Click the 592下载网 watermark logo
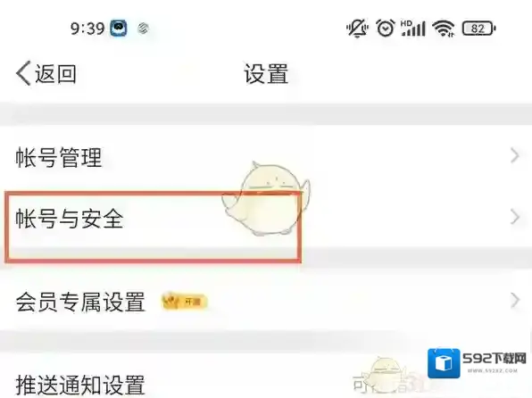The width and height of the screenshot is (532, 398). point(477,362)
